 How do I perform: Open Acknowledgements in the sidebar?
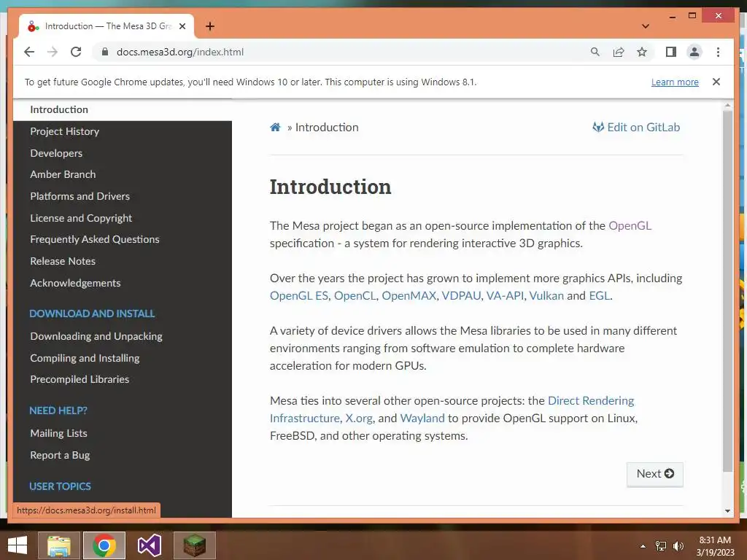[x=75, y=283]
